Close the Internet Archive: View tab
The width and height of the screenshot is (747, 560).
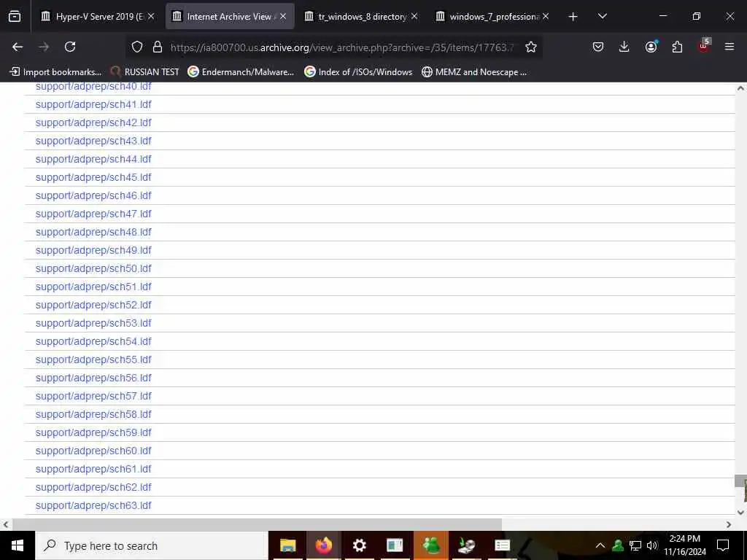283,17
